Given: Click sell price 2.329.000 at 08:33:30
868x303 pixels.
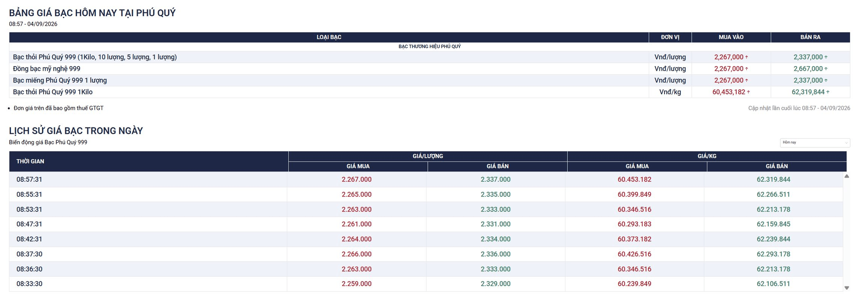Looking at the screenshot, I should [495, 284].
